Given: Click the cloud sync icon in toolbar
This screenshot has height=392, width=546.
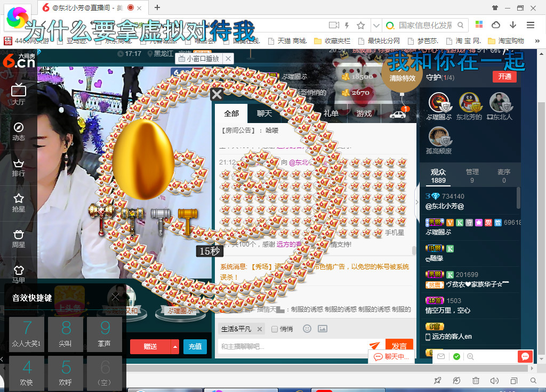Looking at the screenshot, I should coord(496,25).
